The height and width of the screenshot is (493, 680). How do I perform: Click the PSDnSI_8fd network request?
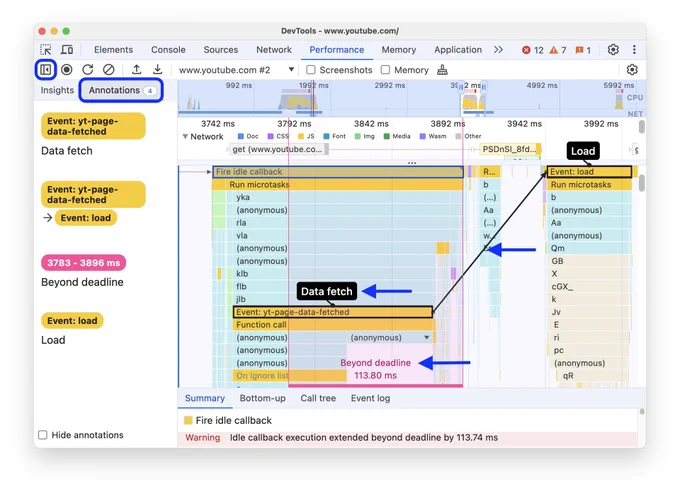509,149
